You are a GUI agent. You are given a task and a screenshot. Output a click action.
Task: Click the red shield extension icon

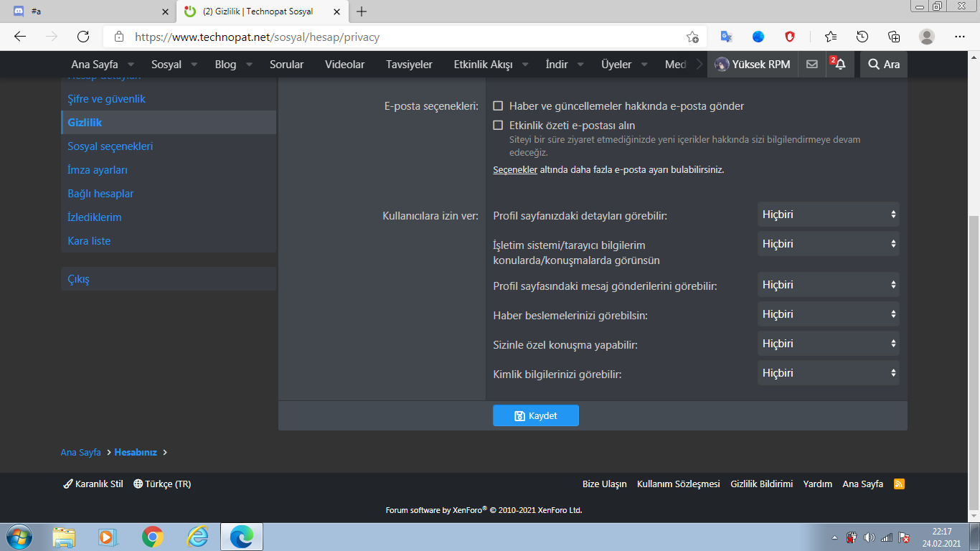tap(790, 37)
